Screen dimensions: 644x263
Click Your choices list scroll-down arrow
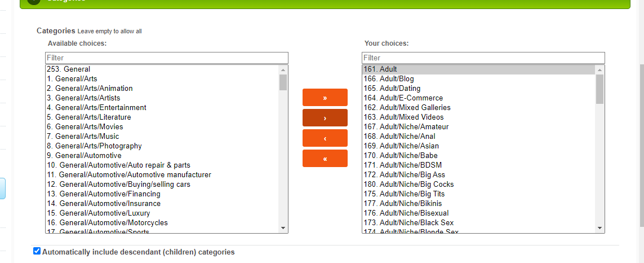(599, 227)
